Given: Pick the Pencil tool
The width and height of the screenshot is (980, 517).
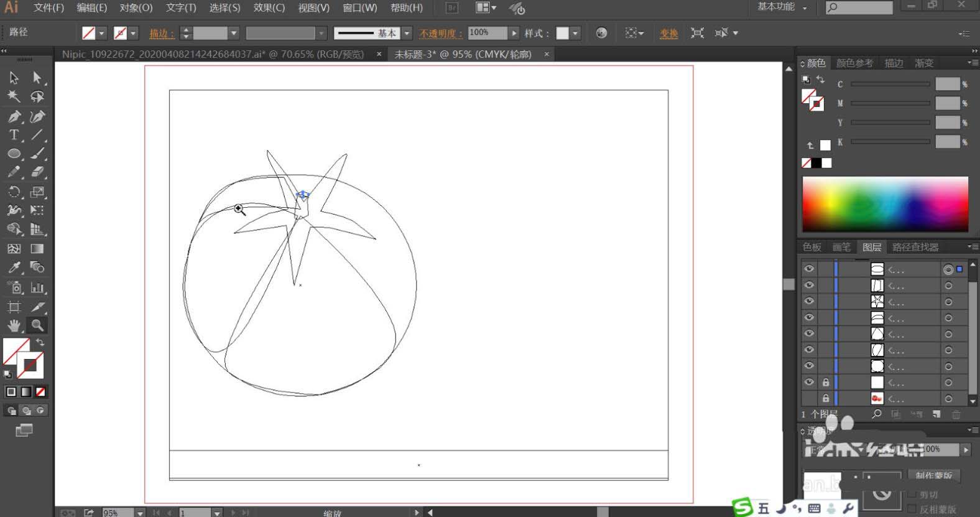Looking at the screenshot, I should 14,172.
